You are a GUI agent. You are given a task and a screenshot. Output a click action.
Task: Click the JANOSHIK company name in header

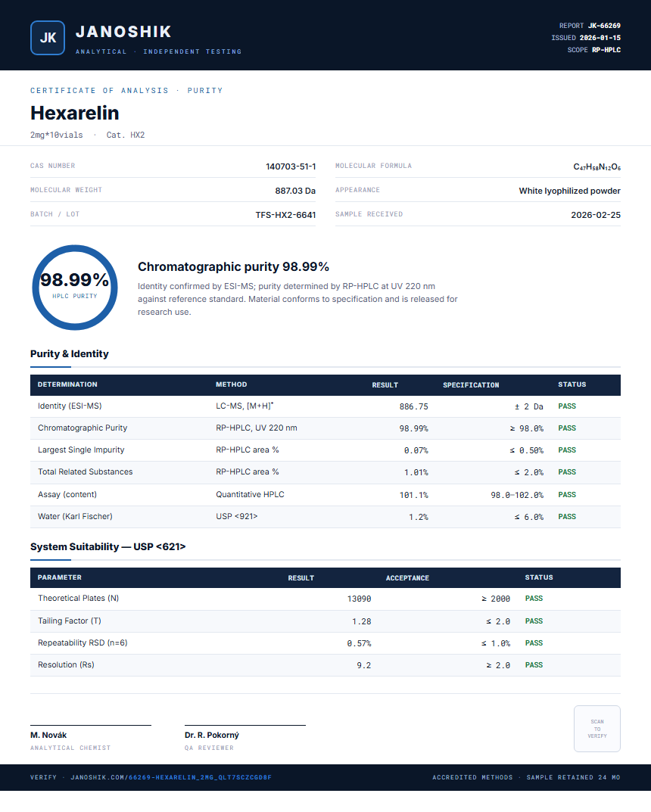click(123, 32)
